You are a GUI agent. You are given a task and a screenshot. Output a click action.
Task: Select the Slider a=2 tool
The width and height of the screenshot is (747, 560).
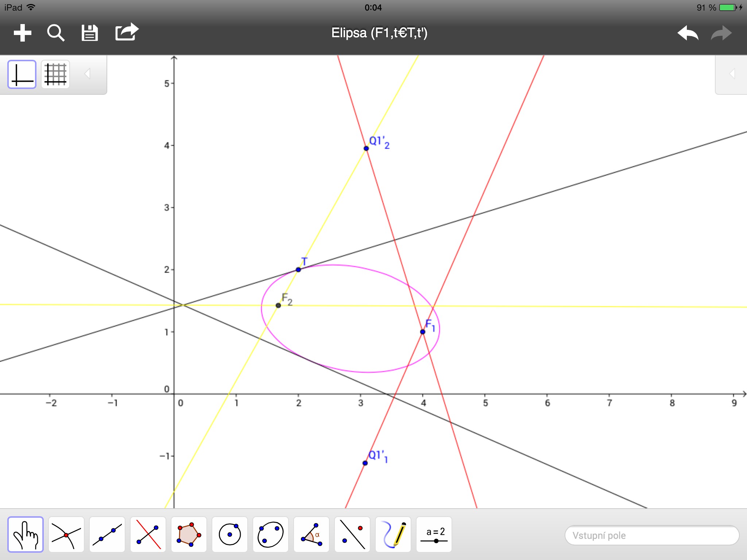click(x=434, y=534)
